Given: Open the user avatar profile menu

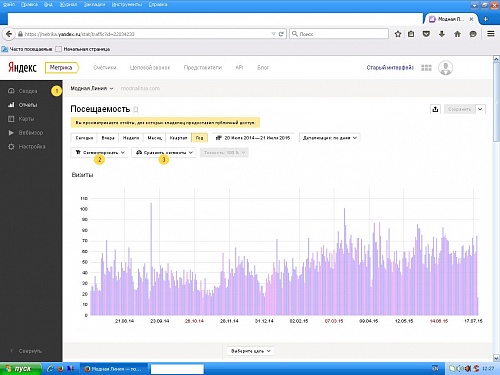Looking at the screenshot, I should tap(445, 68).
